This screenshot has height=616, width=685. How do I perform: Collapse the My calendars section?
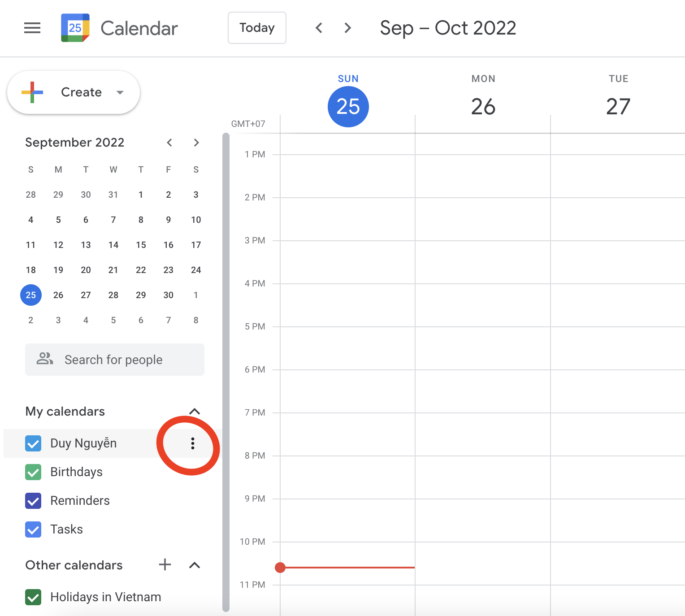195,411
